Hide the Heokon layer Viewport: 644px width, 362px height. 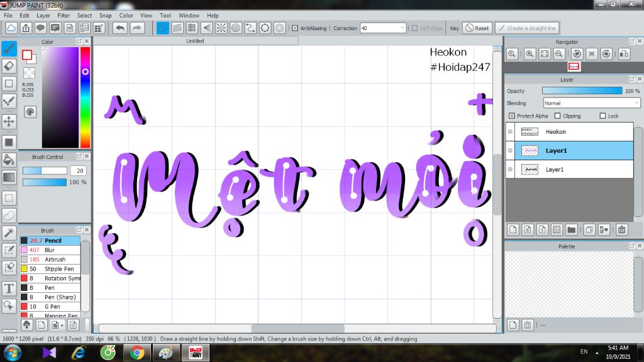point(510,132)
